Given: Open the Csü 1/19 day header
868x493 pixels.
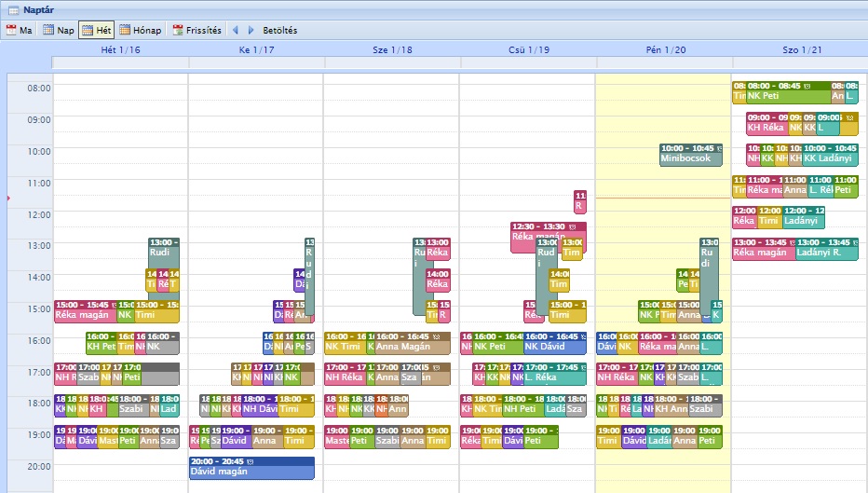Looking at the screenshot, I should click(528, 48).
